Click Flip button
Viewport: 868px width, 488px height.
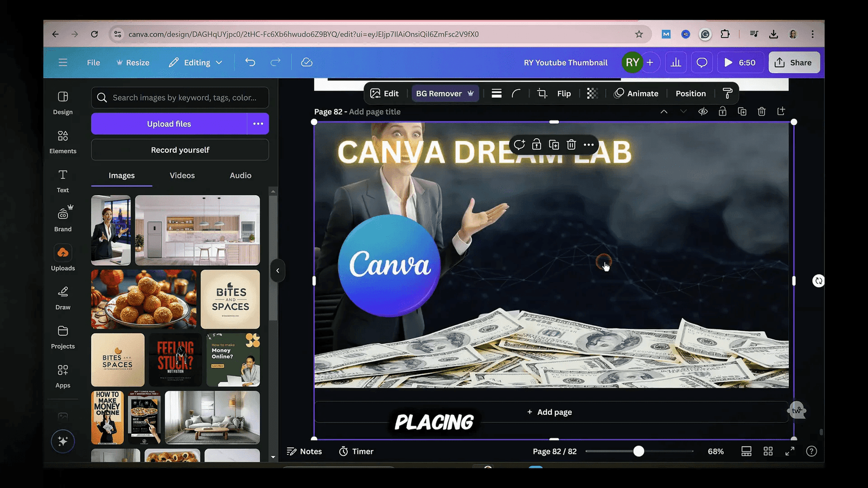coord(564,93)
